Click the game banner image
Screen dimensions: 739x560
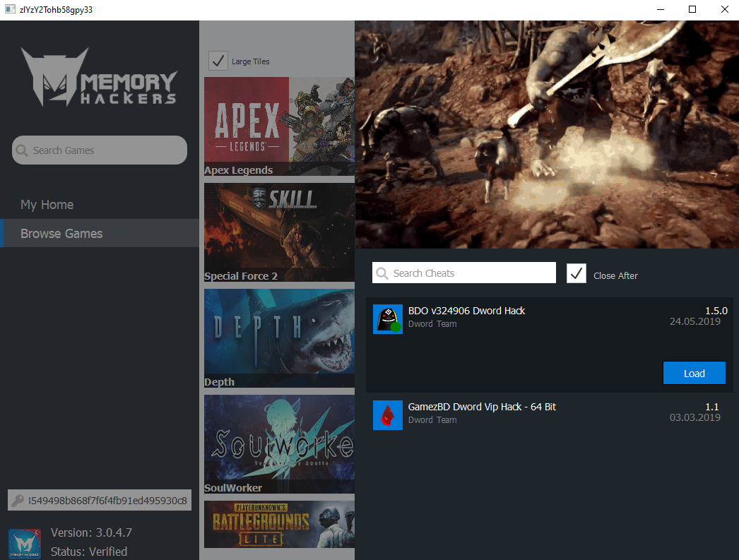(x=547, y=134)
